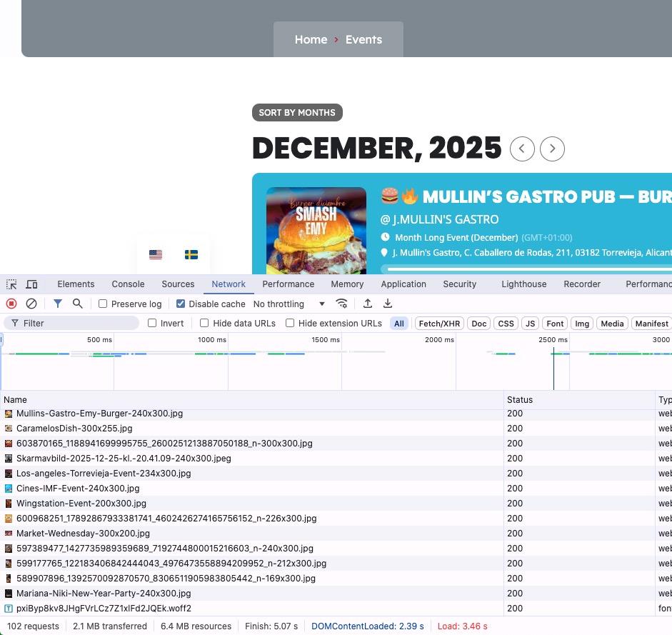Click the export HAR download icon

pos(388,304)
